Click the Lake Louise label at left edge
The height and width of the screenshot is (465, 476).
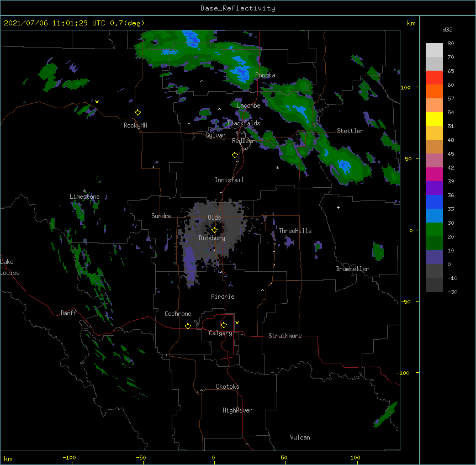pos(10,267)
